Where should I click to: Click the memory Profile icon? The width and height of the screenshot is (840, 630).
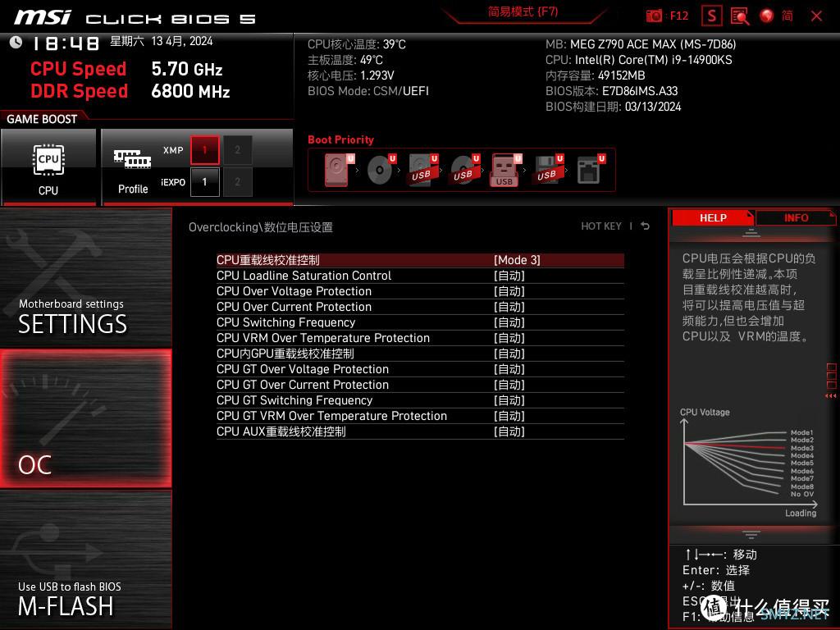click(x=132, y=159)
